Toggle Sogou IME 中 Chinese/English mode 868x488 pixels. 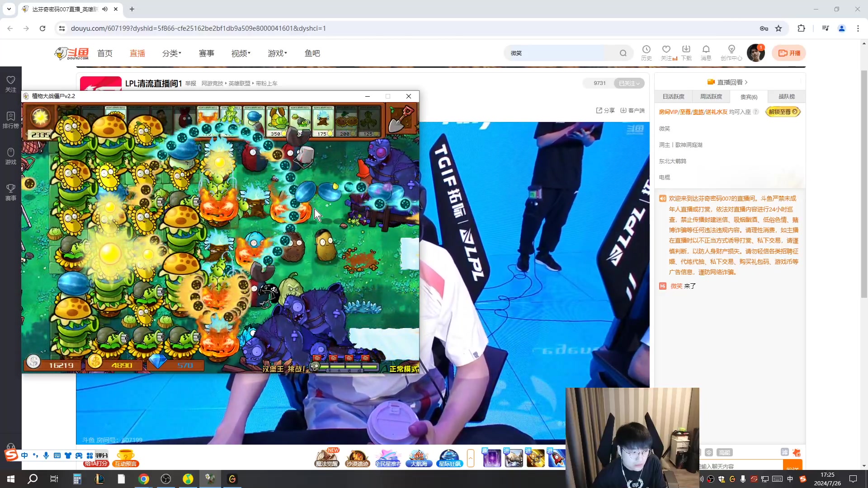point(24,455)
